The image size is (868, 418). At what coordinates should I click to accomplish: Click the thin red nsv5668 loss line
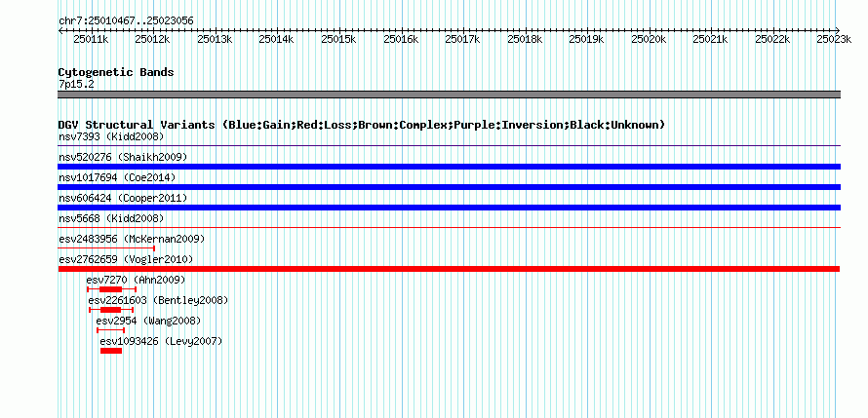click(x=449, y=227)
